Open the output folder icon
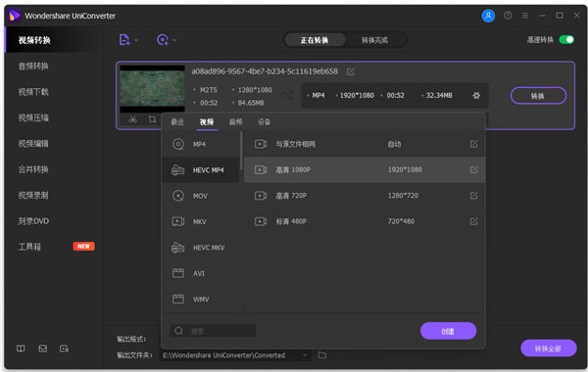The image size is (588, 372). coord(322,354)
